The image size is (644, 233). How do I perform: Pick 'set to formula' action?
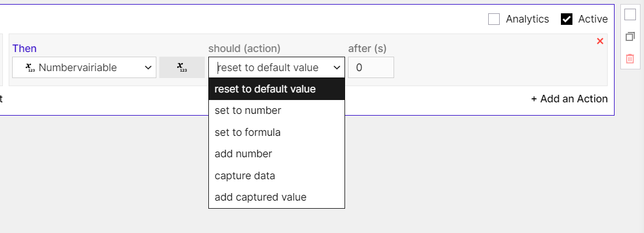[x=276, y=132]
